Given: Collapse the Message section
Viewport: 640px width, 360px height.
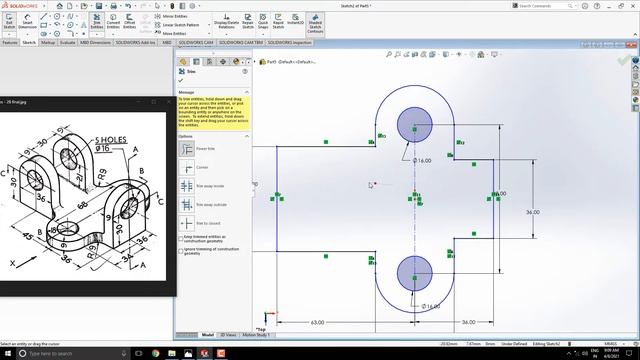Looking at the screenshot, I should 247,92.
